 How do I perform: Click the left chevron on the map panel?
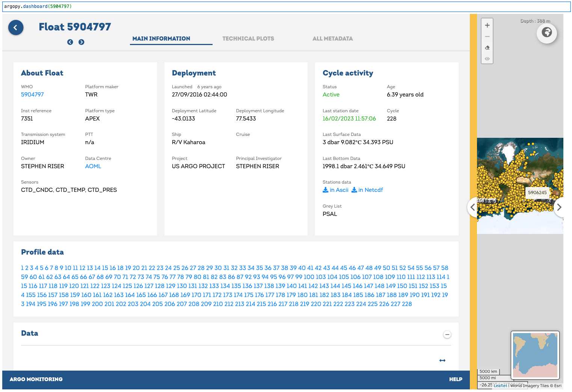click(x=472, y=207)
